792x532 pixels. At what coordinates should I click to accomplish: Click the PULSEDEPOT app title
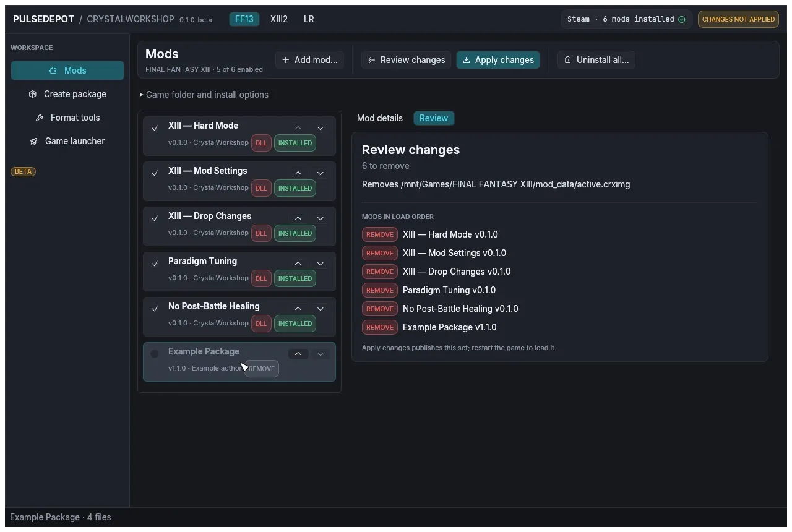pyautogui.click(x=44, y=19)
